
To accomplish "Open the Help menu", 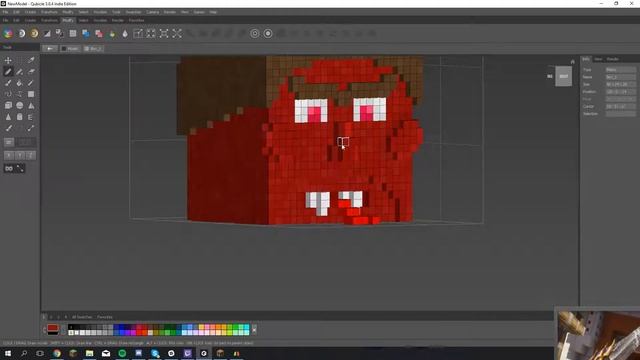I will (x=213, y=12).
